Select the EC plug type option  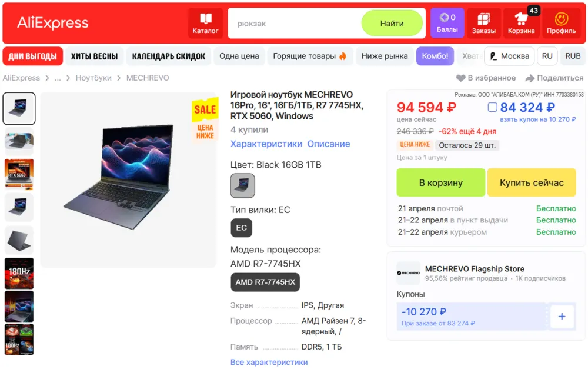point(242,228)
